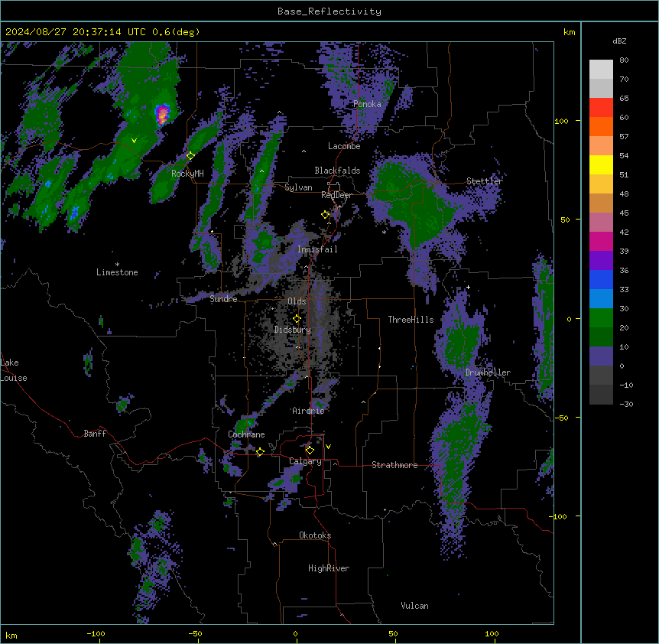Click the yellow v marker in the northwest storm band
The image size is (659, 644).
[134, 141]
